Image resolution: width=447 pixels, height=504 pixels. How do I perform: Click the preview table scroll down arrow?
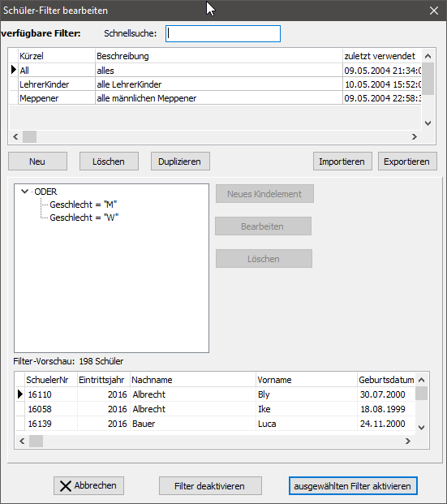click(422, 428)
